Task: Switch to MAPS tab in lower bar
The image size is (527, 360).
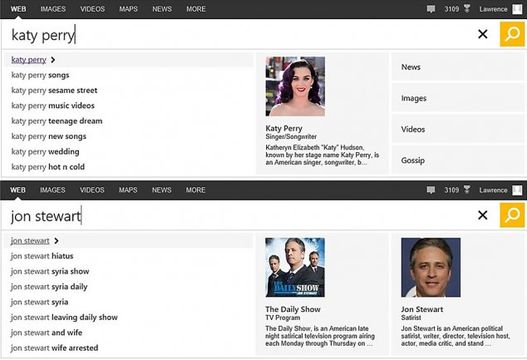Action: tap(128, 190)
